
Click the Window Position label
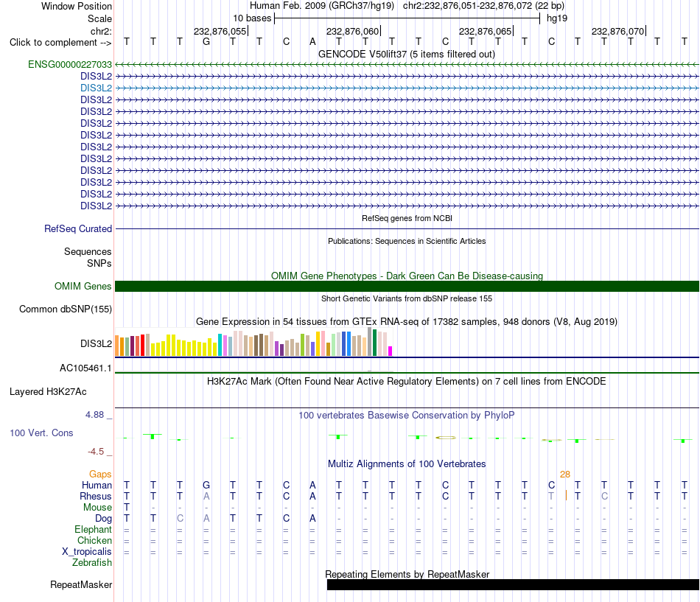click(77, 6)
